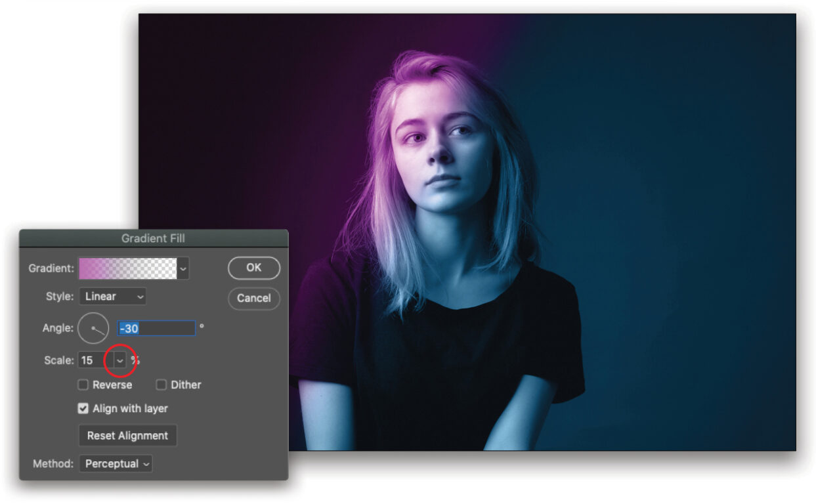Click the Gradient Fill dialog title bar
The image size is (816, 504).
(x=154, y=238)
